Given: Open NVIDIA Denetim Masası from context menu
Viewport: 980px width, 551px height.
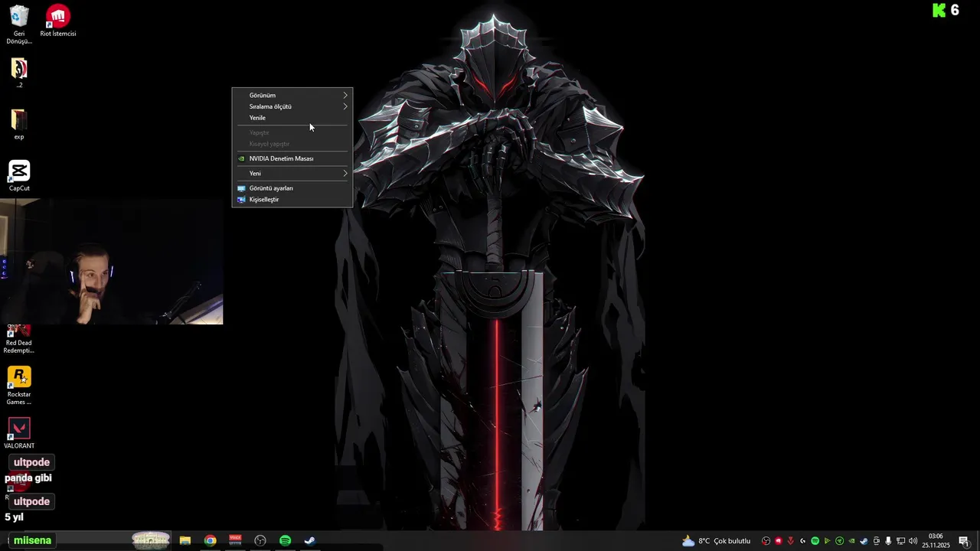Looking at the screenshot, I should [292, 158].
